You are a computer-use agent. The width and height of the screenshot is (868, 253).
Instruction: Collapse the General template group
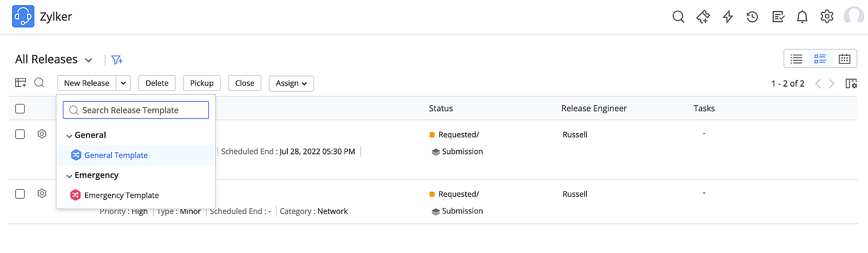click(69, 136)
